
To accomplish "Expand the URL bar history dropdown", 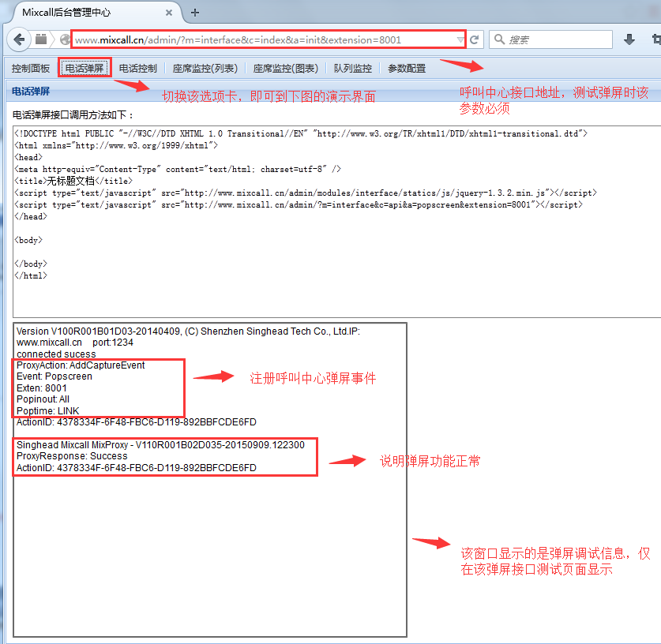I will tap(460, 39).
